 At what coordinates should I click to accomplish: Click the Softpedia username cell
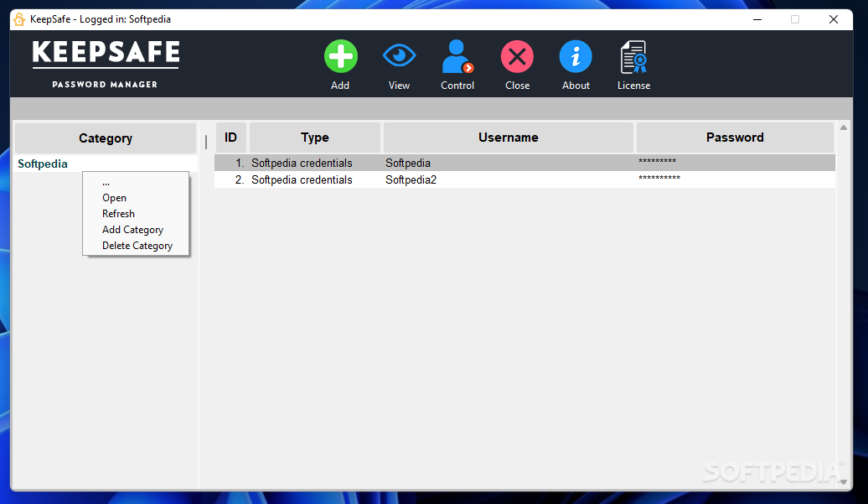coord(408,163)
